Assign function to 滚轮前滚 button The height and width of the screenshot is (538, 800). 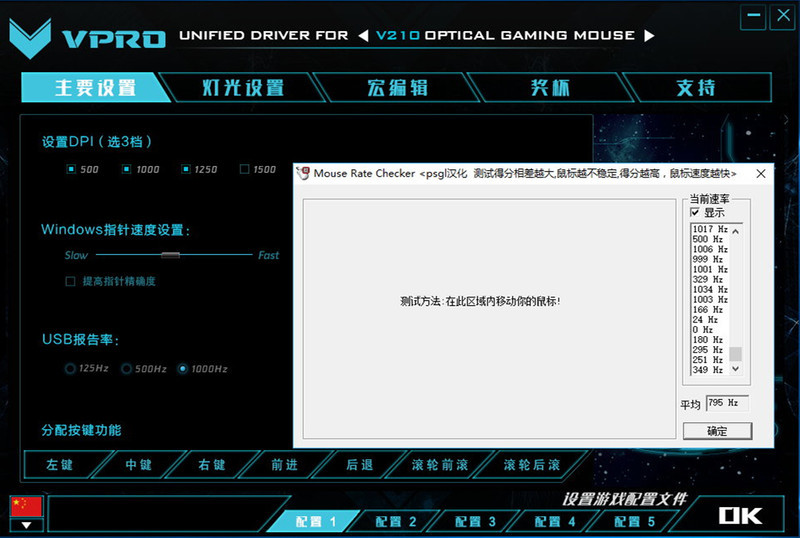point(440,464)
